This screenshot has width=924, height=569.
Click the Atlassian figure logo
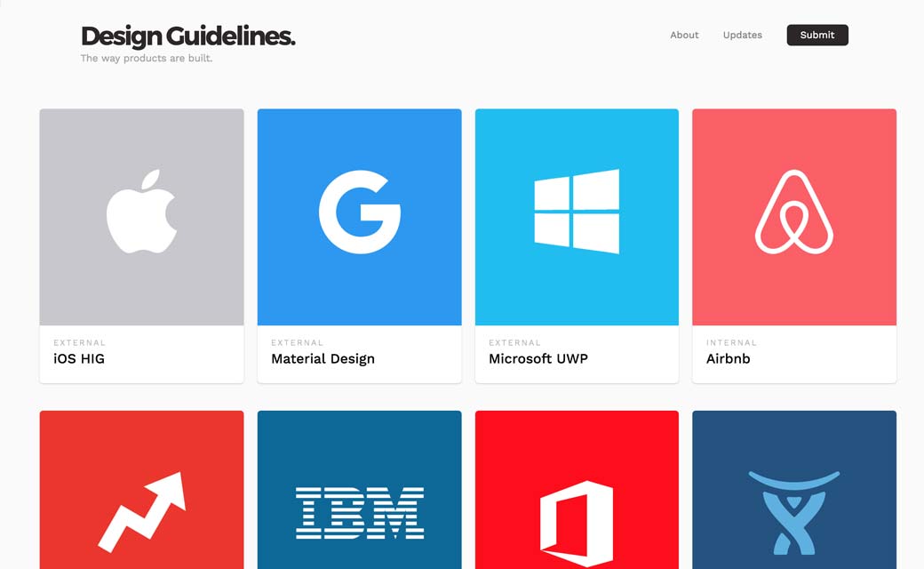(x=793, y=511)
